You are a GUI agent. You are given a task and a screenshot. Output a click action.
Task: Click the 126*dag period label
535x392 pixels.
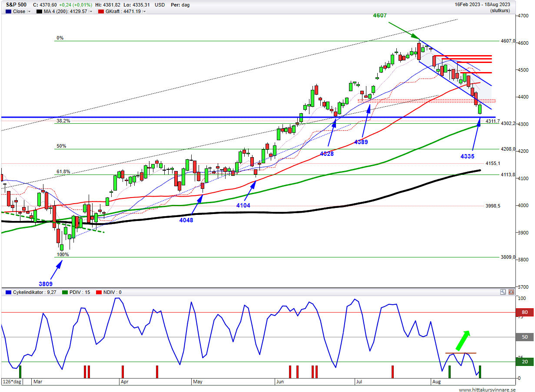point(11,382)
